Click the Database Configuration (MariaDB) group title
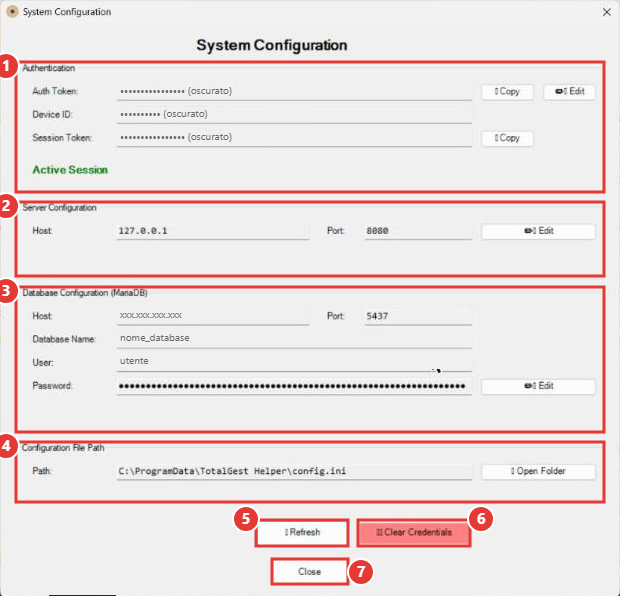This screenshot has height=596, width=620. (x=85, y=293)
